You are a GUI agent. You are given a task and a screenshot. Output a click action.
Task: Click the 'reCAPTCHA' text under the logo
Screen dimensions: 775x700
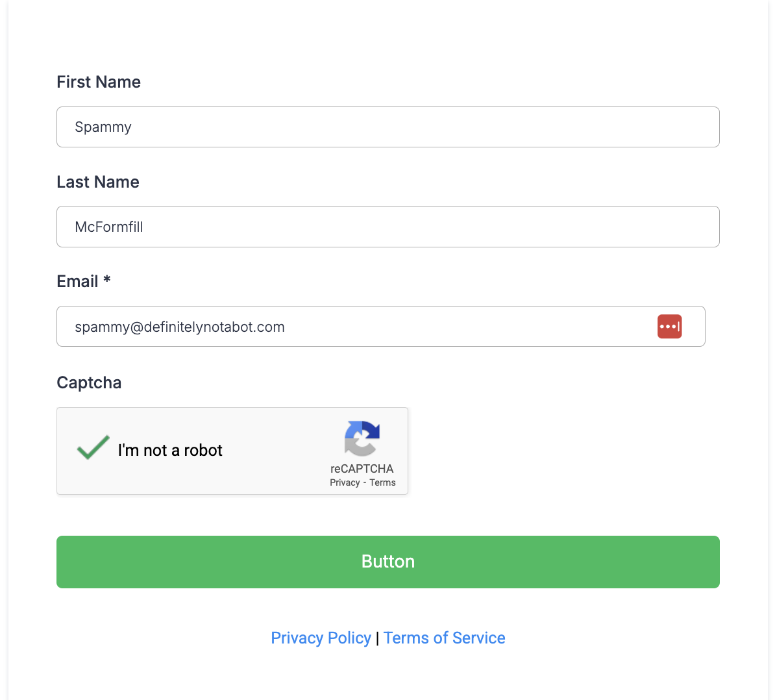(362, 468)
